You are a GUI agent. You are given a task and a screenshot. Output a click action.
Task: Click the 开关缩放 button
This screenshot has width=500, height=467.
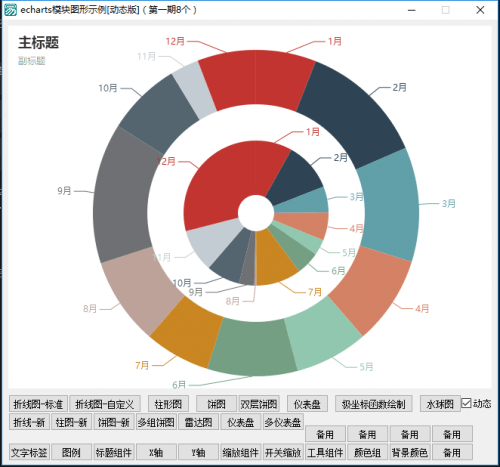pyautogui.click(x=283, y=452)
